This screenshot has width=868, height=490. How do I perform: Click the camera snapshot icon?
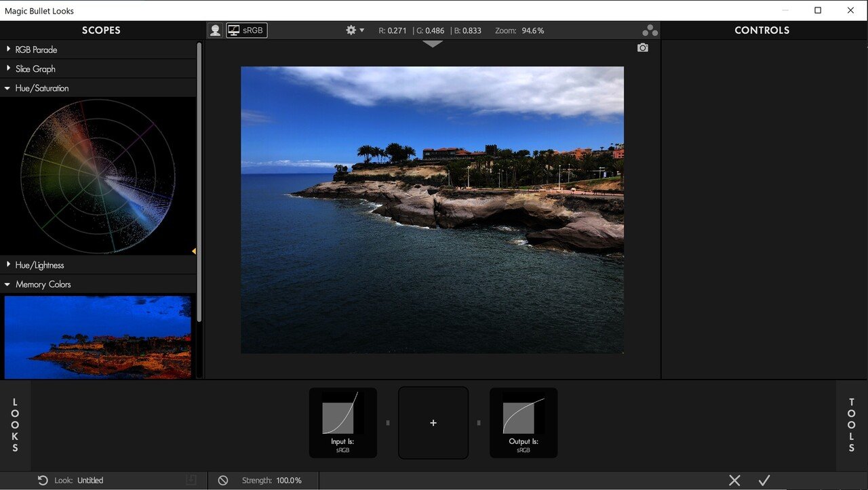[x=643, y=47]
